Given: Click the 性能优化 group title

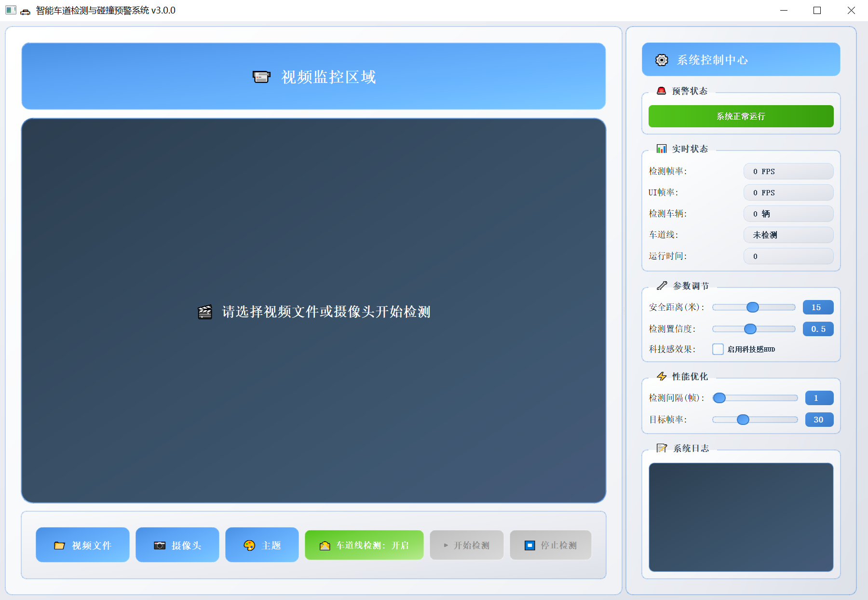Looking at the screenshot, I should 690,376.
